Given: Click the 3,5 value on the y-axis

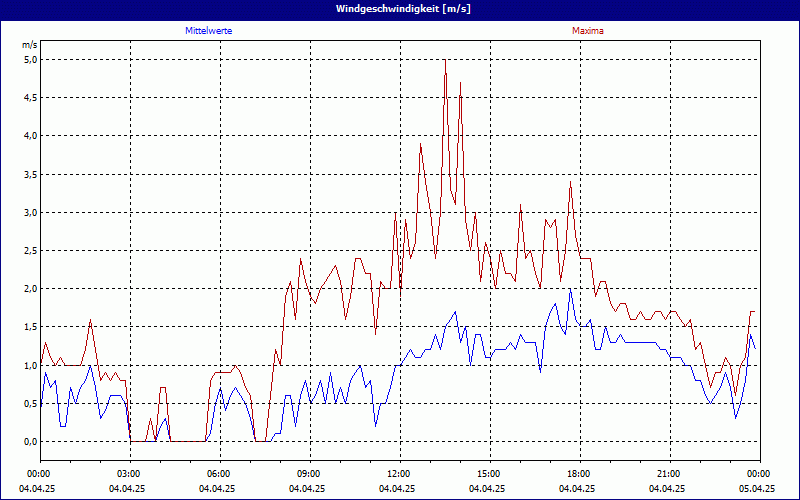Looking at the screenshot, I should [x=29, y=174].
